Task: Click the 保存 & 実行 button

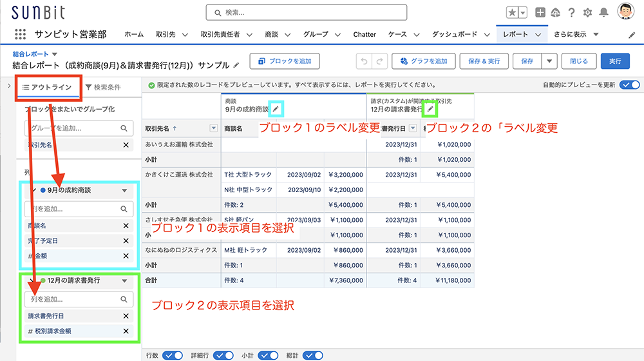Action: click(x=484, y=61)
